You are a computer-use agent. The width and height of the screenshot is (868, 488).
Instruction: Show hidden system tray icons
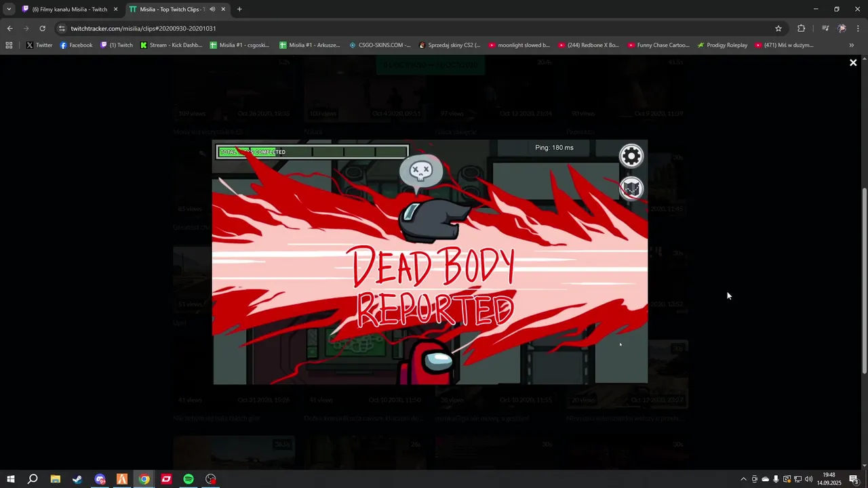point(743,479)
